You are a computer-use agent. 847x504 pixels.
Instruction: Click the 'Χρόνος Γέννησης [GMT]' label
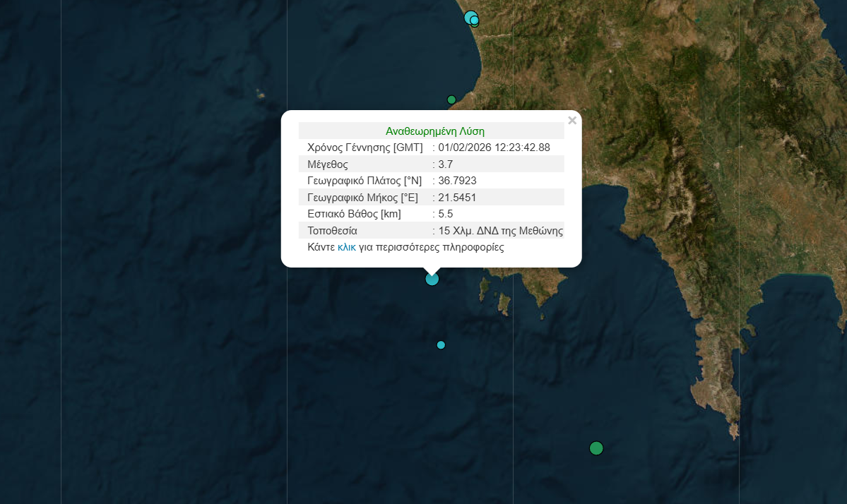pos(365,148)
